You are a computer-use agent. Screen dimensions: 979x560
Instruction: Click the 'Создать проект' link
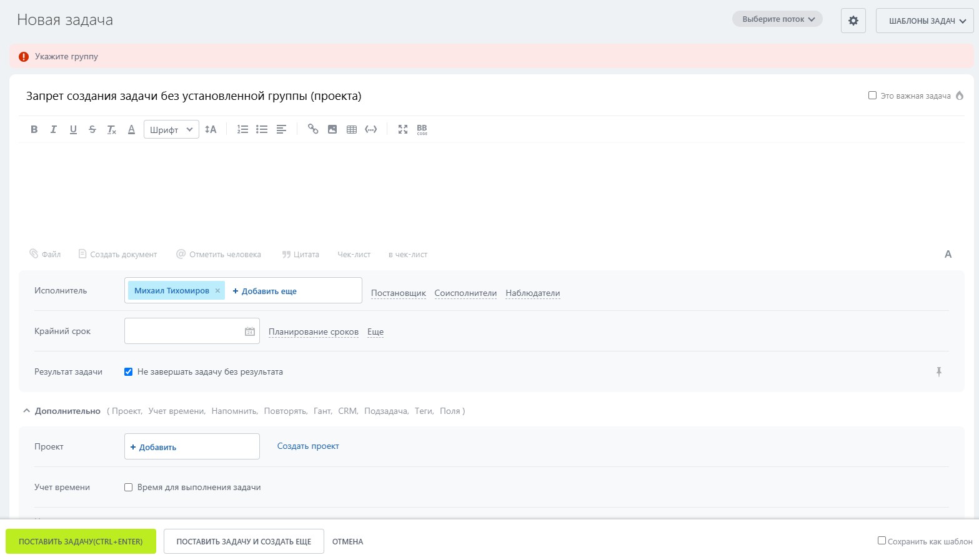click(308, 446)
